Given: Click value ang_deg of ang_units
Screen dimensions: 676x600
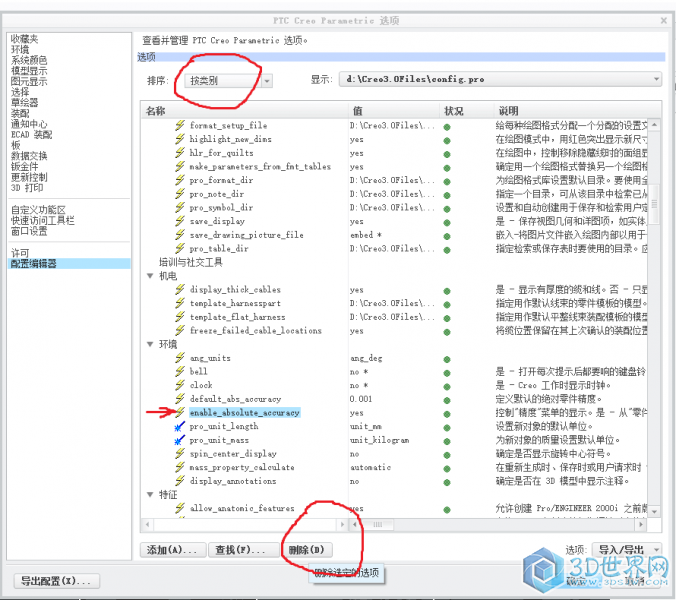Looking at the screenshot, I should 366,358.
